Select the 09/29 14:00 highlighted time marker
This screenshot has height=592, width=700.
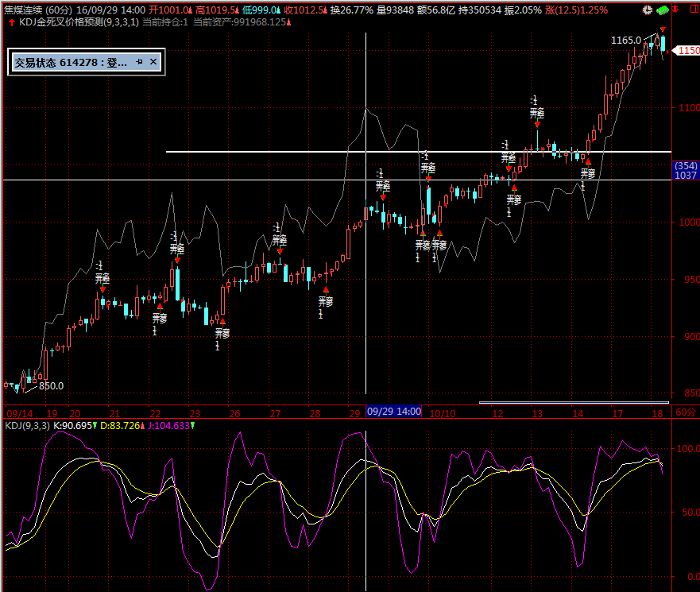(x=393, y=412)
